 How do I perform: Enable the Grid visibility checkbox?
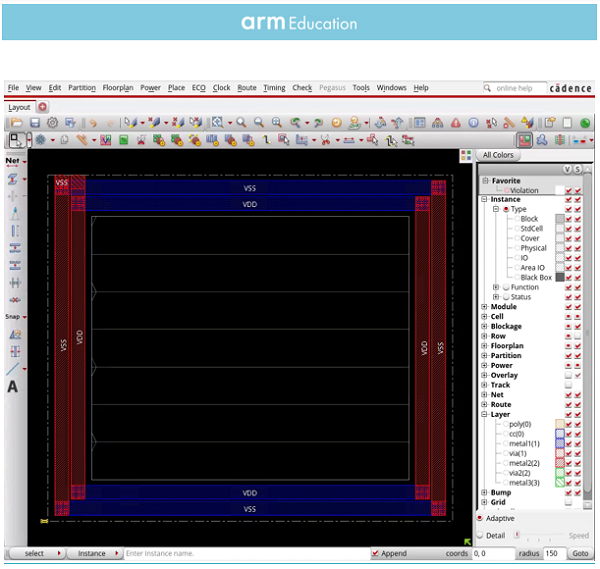568,502
